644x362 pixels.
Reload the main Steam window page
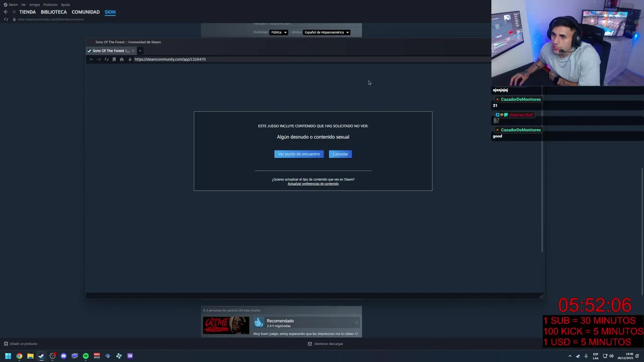tap(6, 19)
